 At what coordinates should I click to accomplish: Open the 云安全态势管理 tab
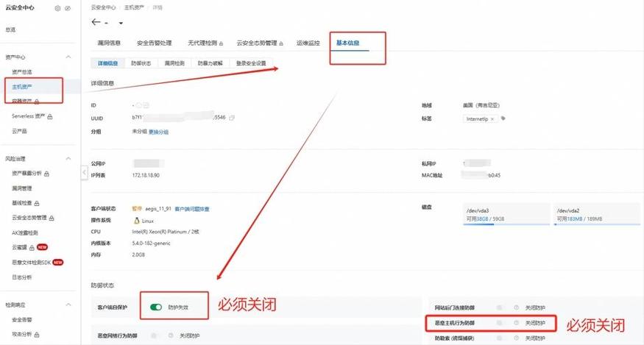[257, 43]
